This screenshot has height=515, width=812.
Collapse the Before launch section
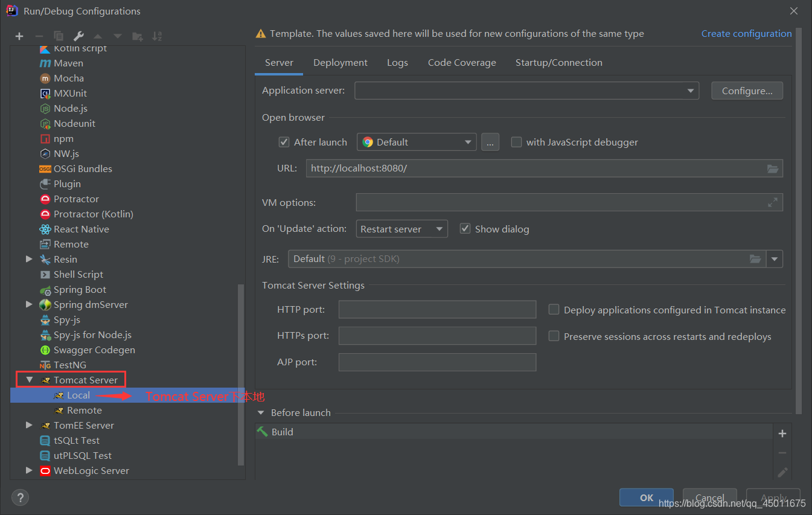pyautogui.click(x=261, y=413)
